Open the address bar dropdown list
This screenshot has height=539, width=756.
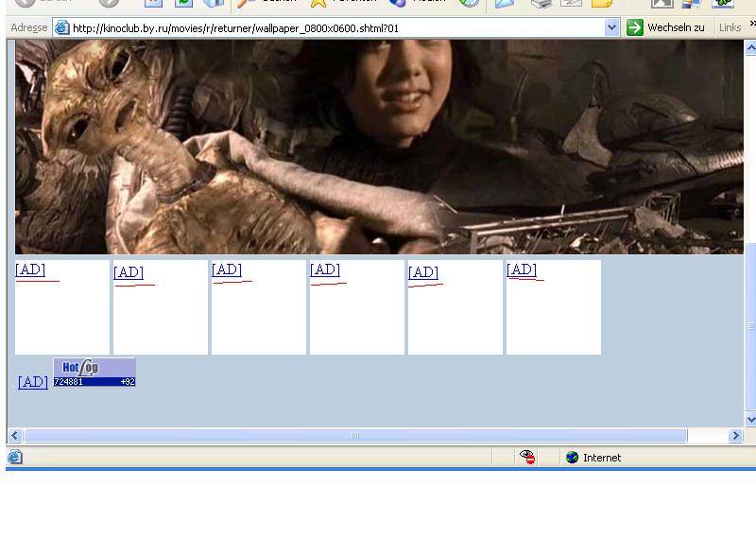coord(611,27)
